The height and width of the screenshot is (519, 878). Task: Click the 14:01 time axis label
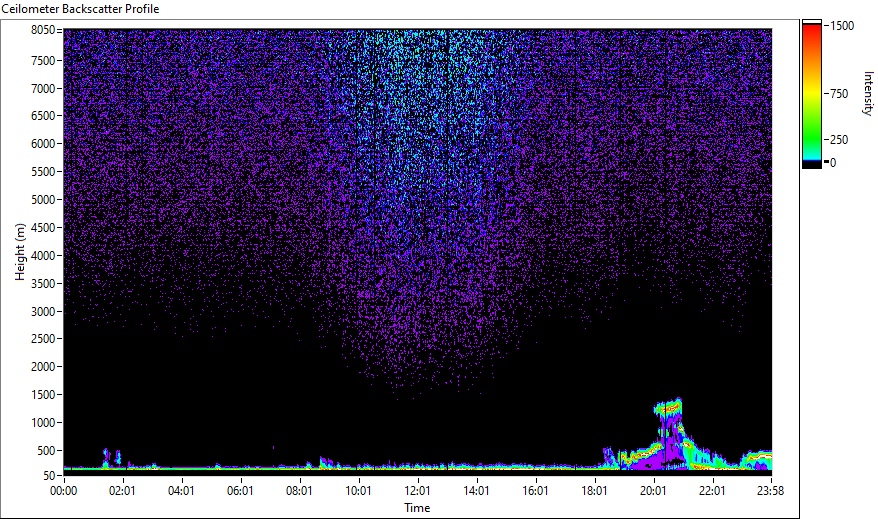(x=477, y=491)
